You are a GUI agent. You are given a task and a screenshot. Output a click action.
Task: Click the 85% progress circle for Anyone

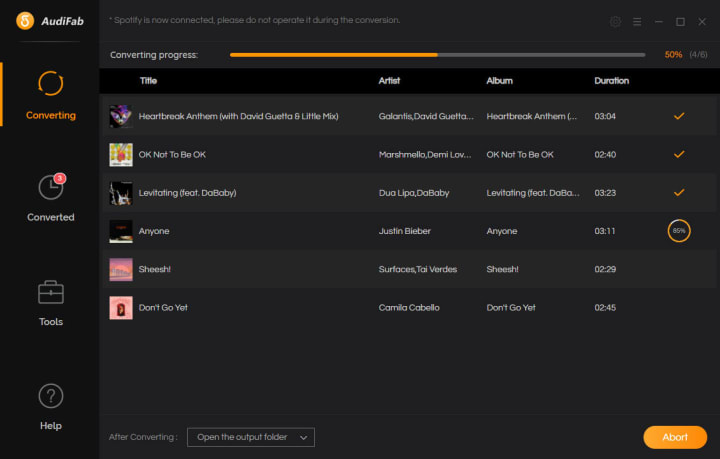click(679, 231)
